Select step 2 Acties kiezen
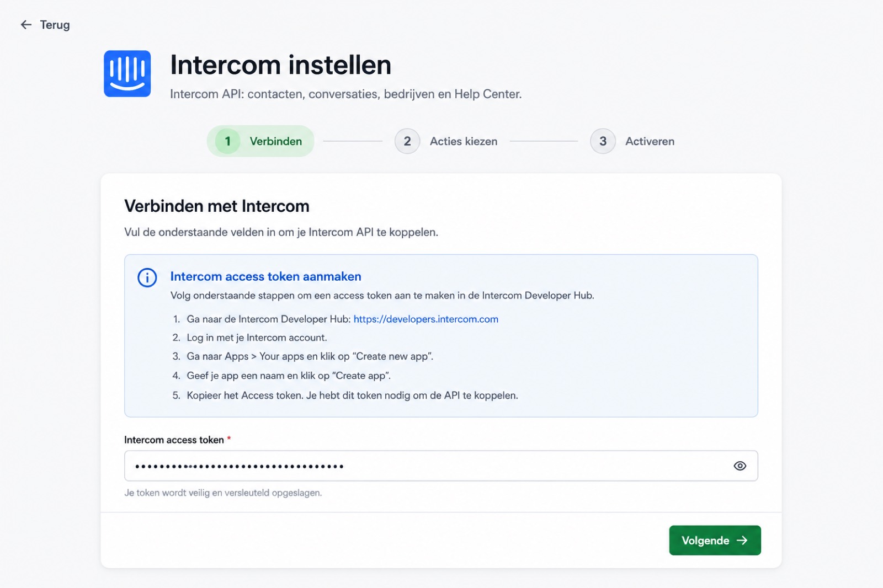Image resolution: width=883 pixels, height=588 pixels. tap(446, 141)
